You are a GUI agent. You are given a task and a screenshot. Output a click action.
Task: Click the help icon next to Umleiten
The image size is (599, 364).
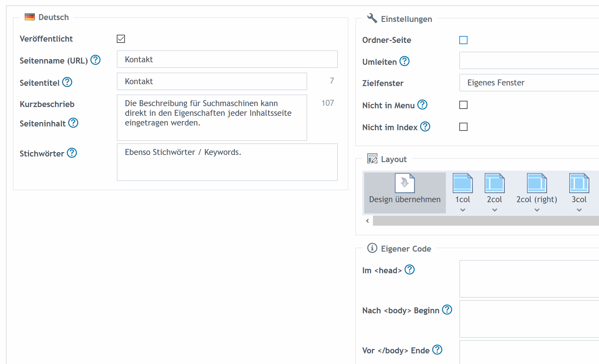coord(405,61)
